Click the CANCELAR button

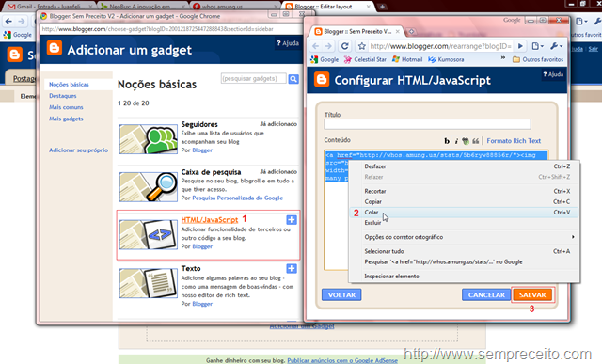coord(486,295)
